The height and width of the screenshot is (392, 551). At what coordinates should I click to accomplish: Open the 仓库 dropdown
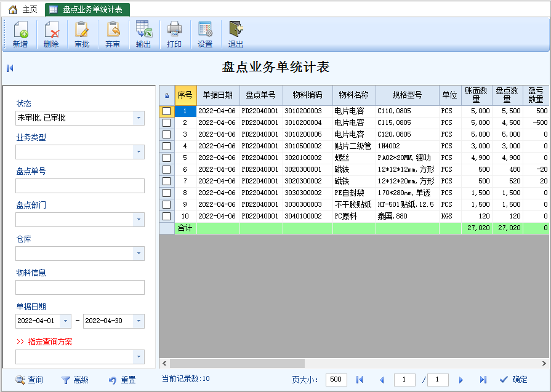coord(139,254)
